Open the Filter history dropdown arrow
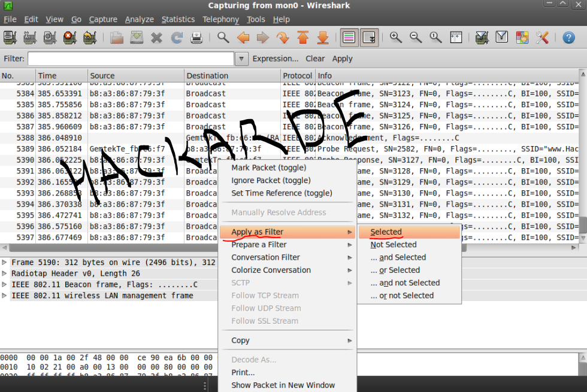 241,59
